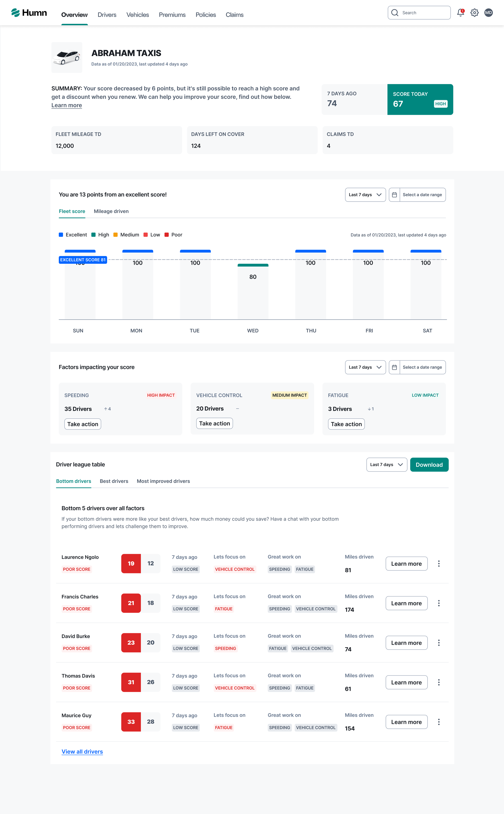Open the View all drivers link
Viewport: 504px width, 814px height.
pyautogui.click(x=82, y=751)
